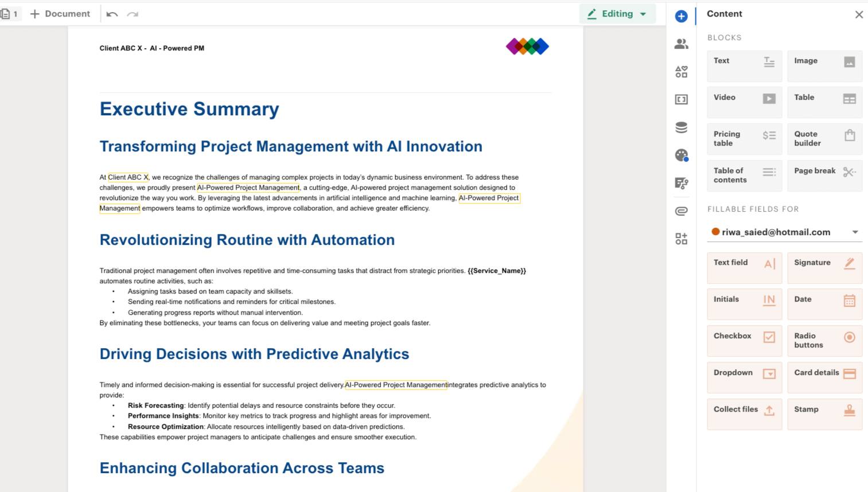This screenshot has height=492, width=868.
Task: Add a Dropdown field
Action: (x=744, y=377)
